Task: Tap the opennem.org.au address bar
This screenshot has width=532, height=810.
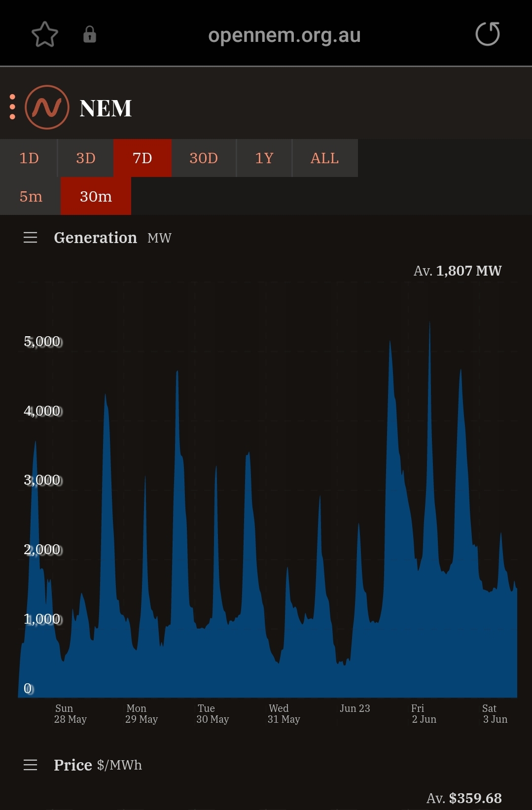Action: tap(284, 35)
